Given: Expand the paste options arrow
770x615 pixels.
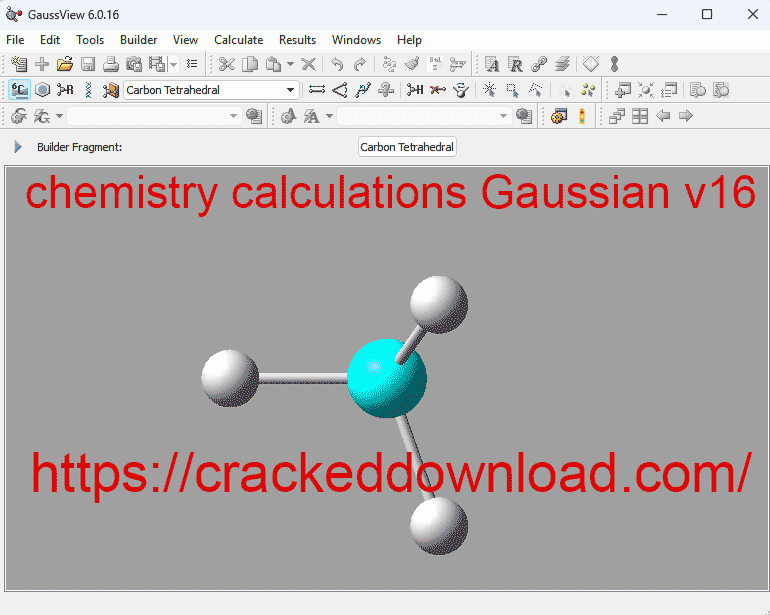Looking at the screenshot, I should point(290,64).
